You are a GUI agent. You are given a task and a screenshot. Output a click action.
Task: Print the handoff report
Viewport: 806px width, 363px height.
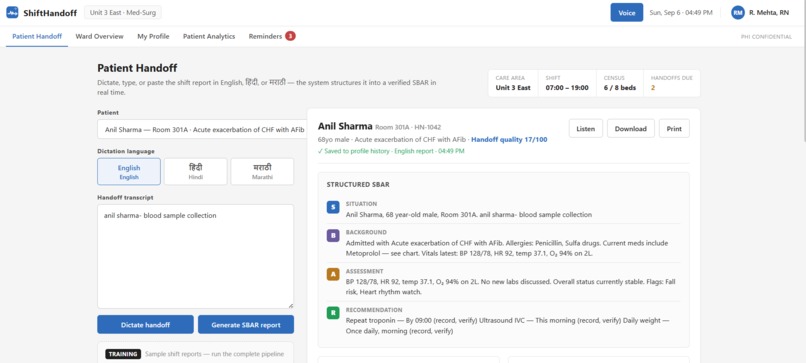tap(674, 129)
